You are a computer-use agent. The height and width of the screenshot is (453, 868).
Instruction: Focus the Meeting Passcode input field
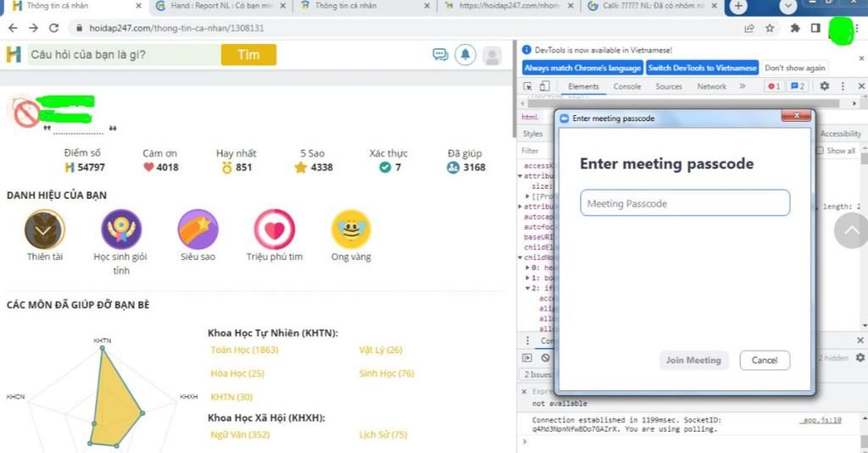(685, 203)
